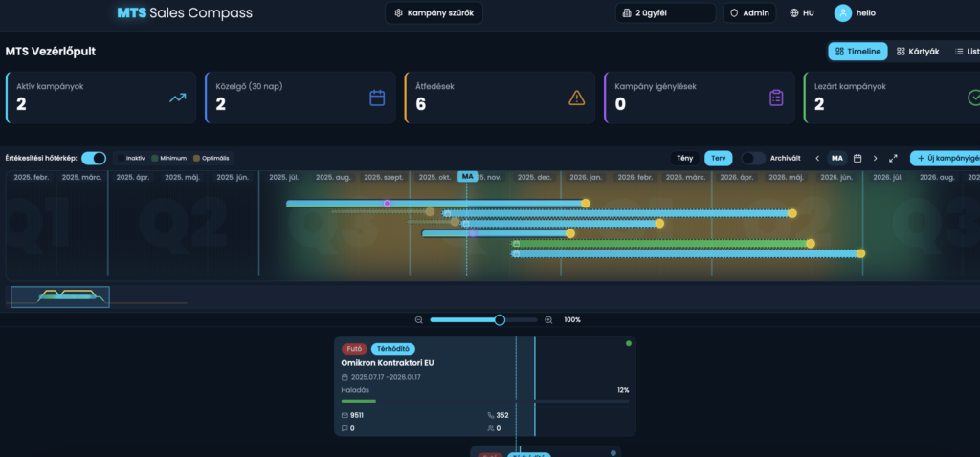
Task: Open the hello user profile avatar
Action: [842, 13]
